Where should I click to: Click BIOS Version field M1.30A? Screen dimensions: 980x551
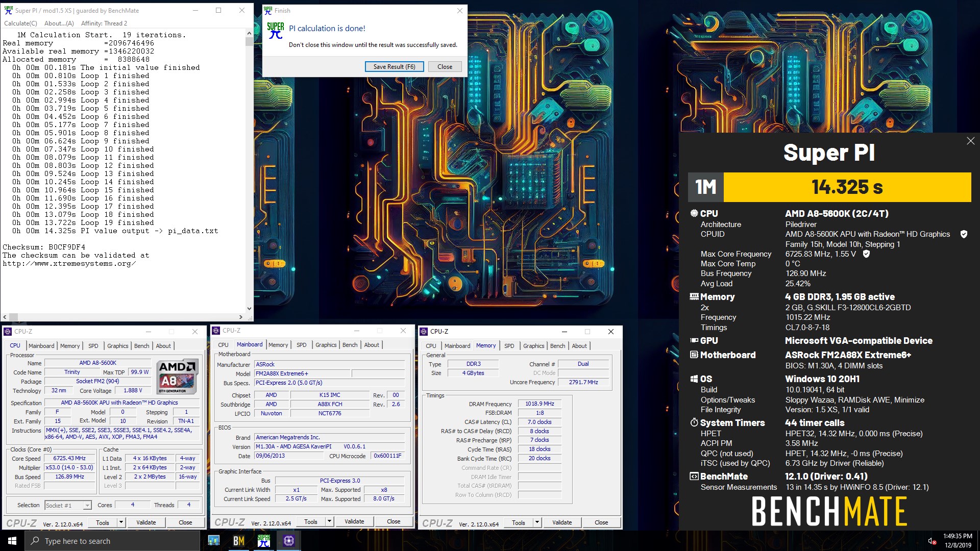coord(330,446)
